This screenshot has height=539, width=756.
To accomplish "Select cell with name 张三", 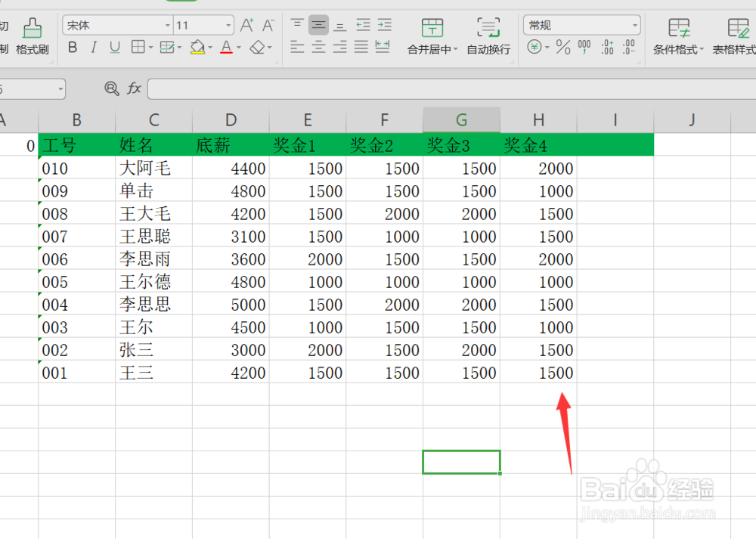I will tap(153, 349).
